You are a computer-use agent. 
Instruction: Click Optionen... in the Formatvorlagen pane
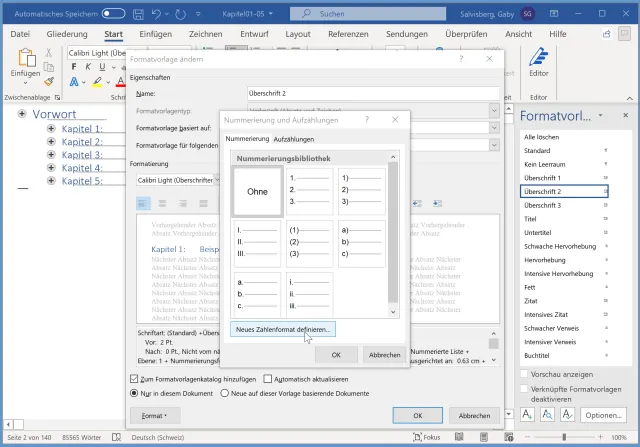pyautogui.click(x=604, y=415)
